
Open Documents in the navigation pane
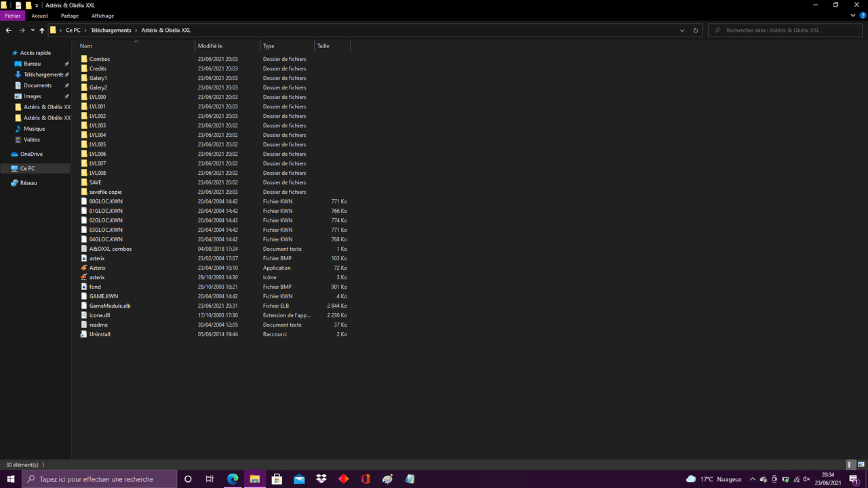tap(37, 85)
